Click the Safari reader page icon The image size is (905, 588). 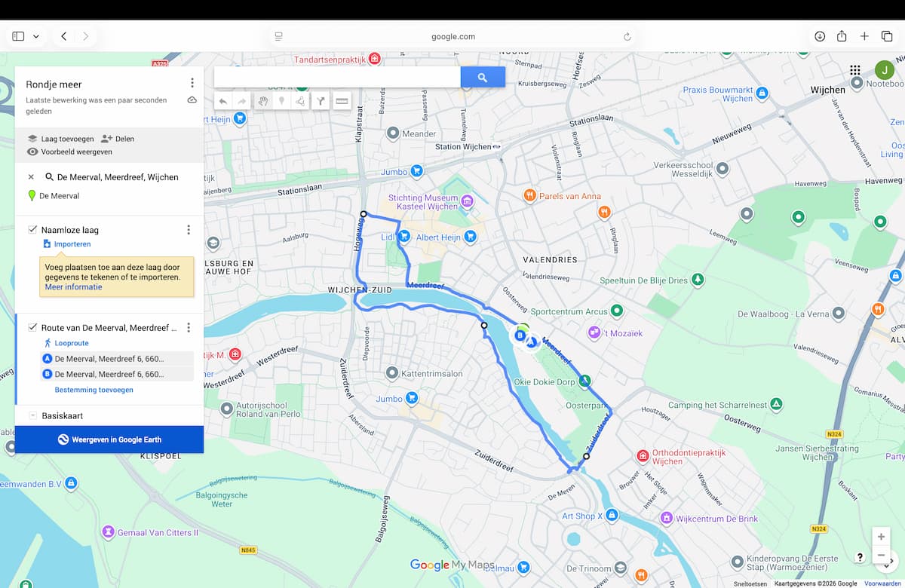point(278,36)
